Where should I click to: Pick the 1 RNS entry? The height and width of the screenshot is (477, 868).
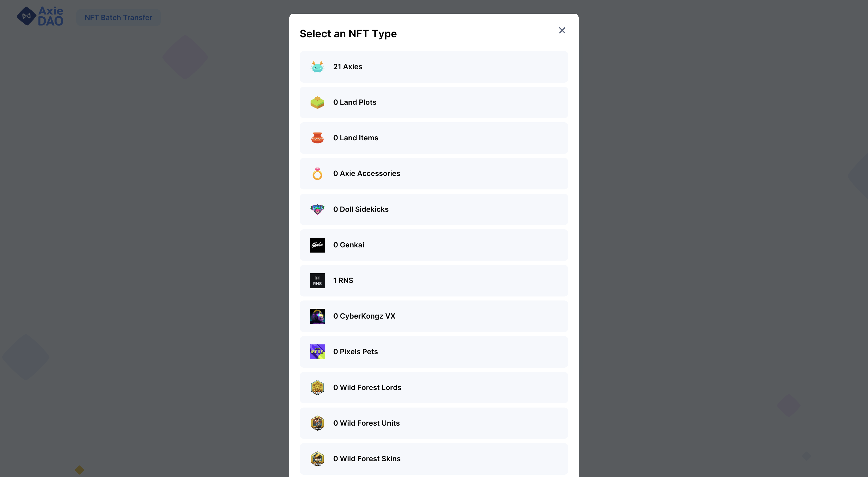tap(433, 281)
